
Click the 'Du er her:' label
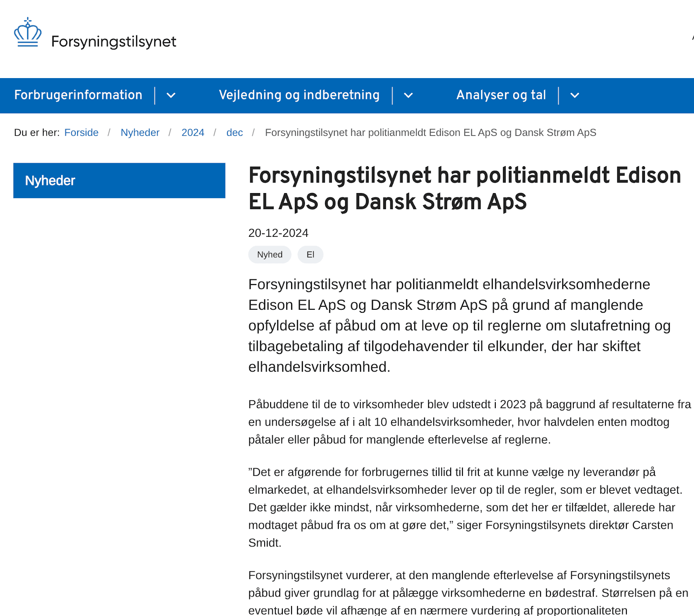click(37, 132)
